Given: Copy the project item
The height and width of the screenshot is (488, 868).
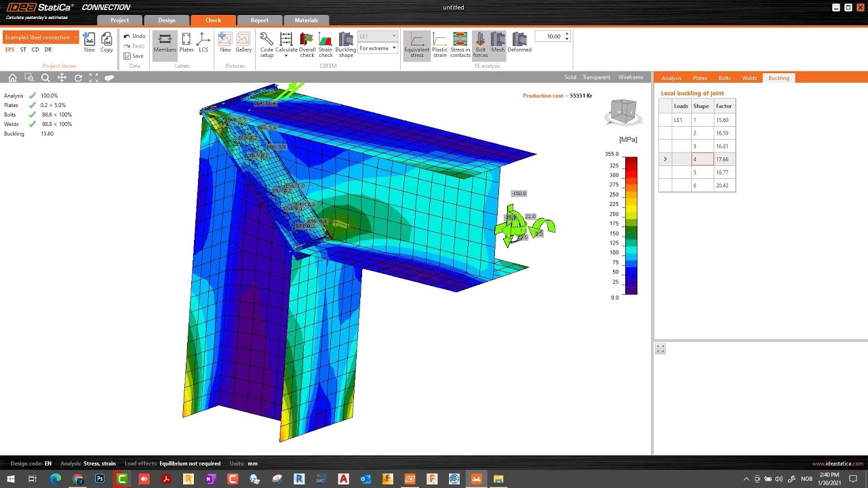Looking at the screenshot, I should point(106,42).
